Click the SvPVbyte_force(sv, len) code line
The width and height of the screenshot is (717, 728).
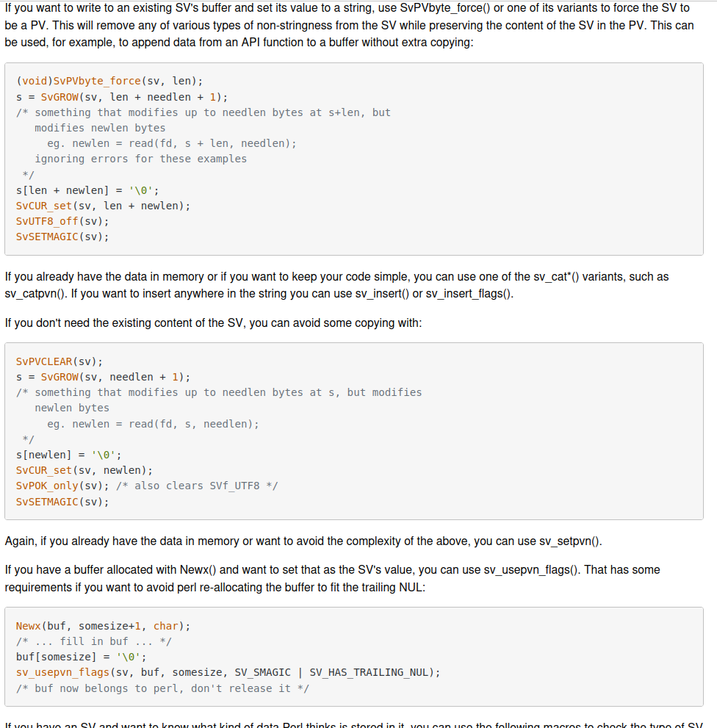[x=109, y=82]
